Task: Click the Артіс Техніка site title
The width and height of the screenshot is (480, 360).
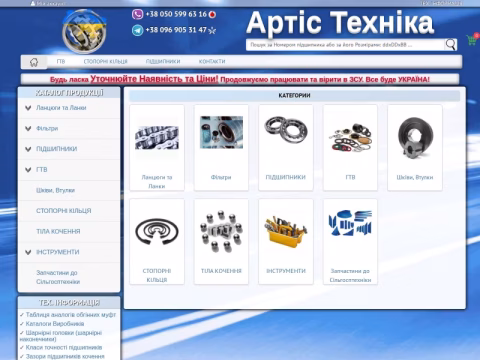Action: [340, 23]
